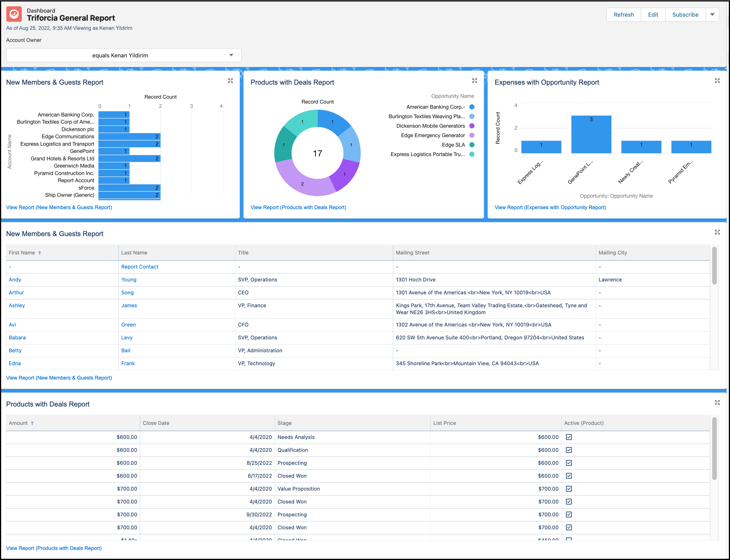The width and height of the screenshot is (730, 560).
Task: Click Dickenson Mobile Generators legend swatch
Action: point(472,126)
